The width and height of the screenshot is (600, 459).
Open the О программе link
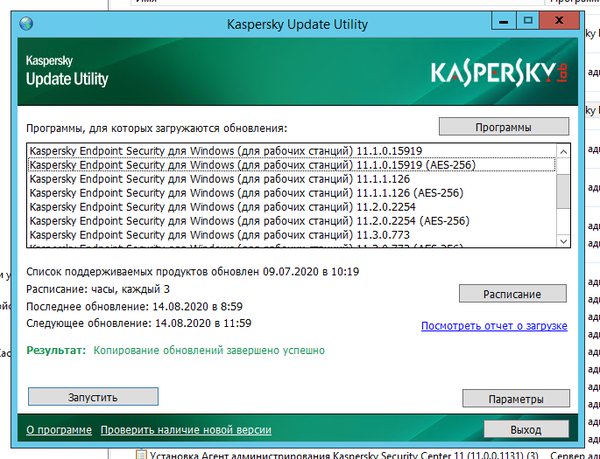point(59,430)
